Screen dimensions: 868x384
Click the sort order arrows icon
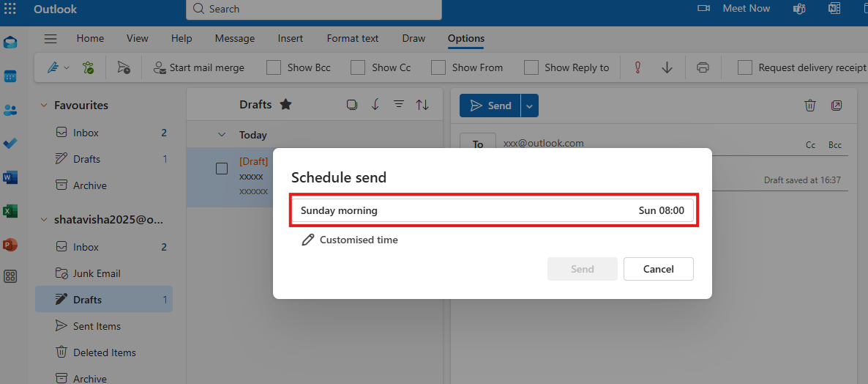[x=422, y=104]
